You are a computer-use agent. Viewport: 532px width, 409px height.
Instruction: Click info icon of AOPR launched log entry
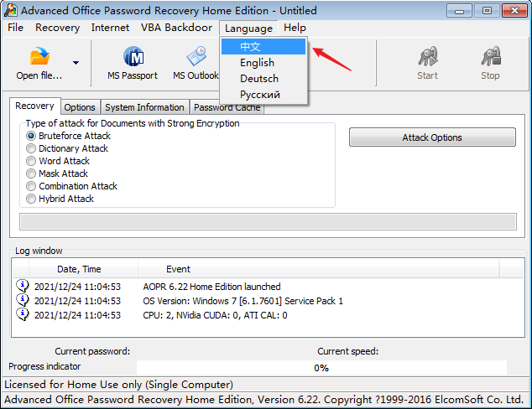[x=23, y=287]
